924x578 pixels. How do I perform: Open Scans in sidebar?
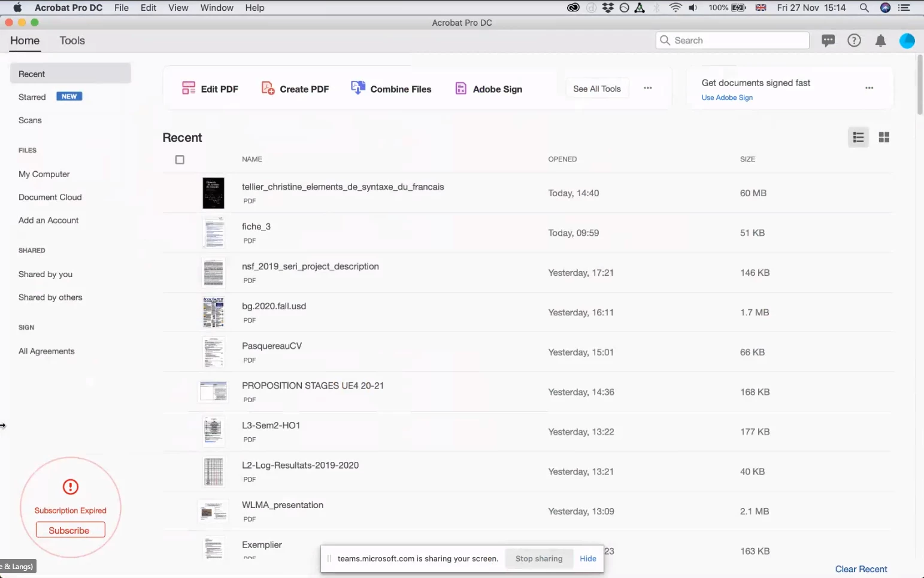point(30,120)
